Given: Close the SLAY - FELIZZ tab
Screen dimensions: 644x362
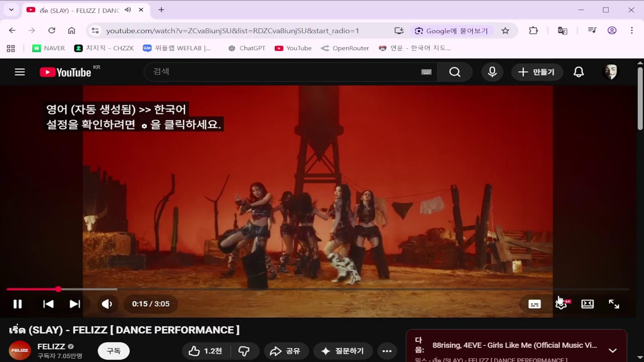Looking at the screenshot, I should (x=141, y=10).
